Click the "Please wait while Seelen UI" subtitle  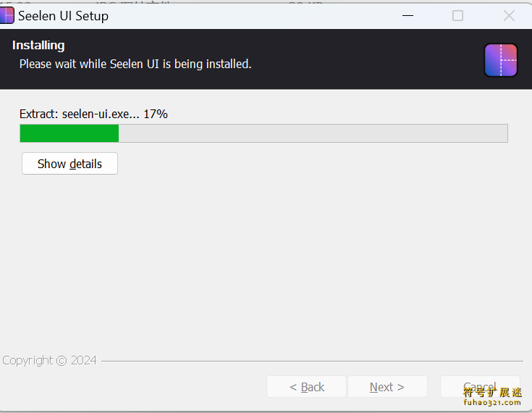click(135, 64)
